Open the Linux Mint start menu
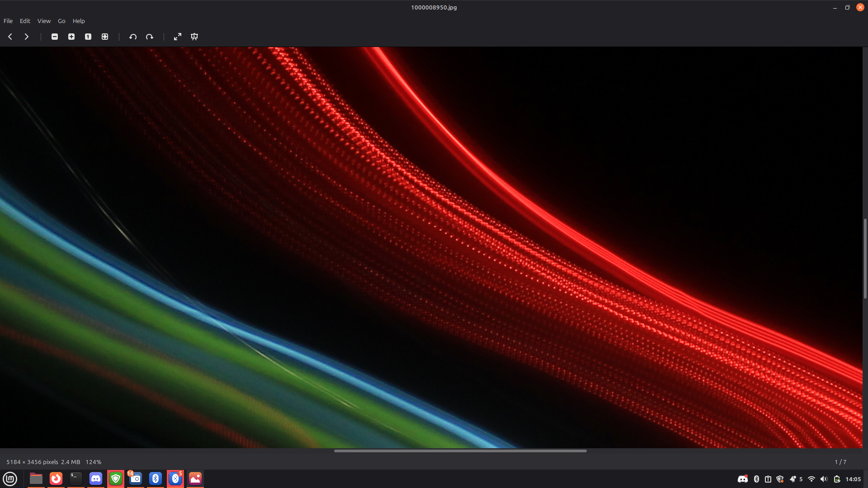The image size is (868, 488). [x=10, y=479]
